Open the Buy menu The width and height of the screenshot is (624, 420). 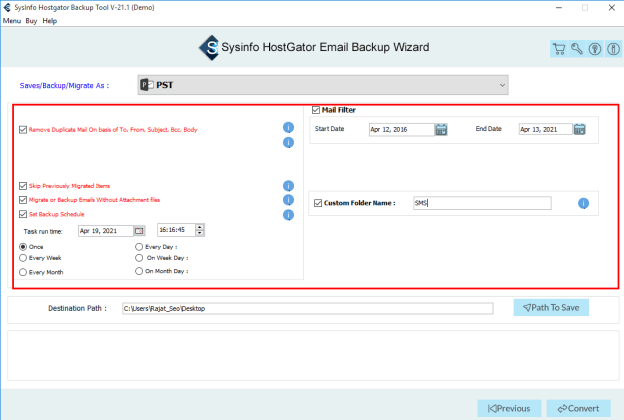(x=31, y=21)
